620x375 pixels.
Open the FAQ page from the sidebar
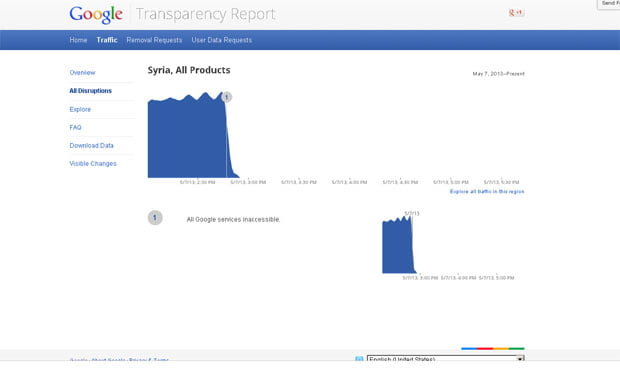pos(76,127)
